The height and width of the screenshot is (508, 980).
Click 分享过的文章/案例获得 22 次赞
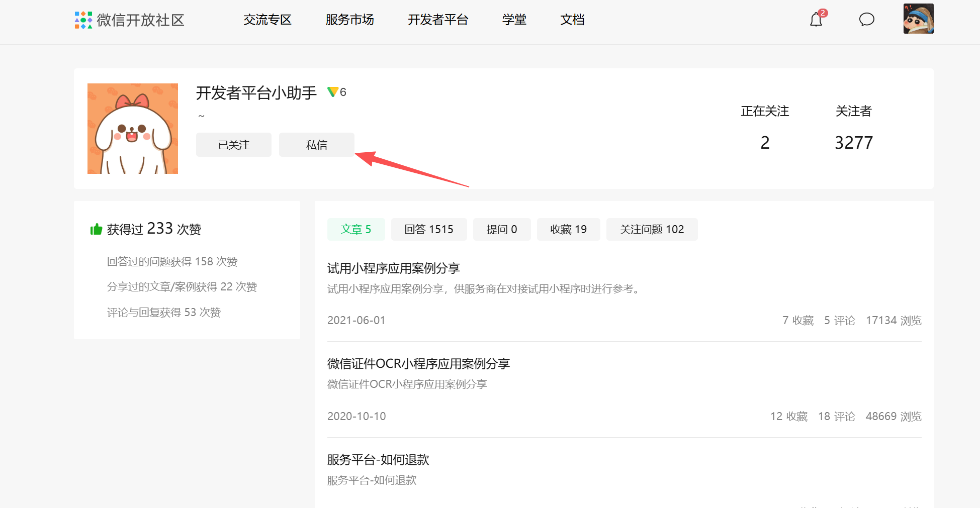(182, 286)
